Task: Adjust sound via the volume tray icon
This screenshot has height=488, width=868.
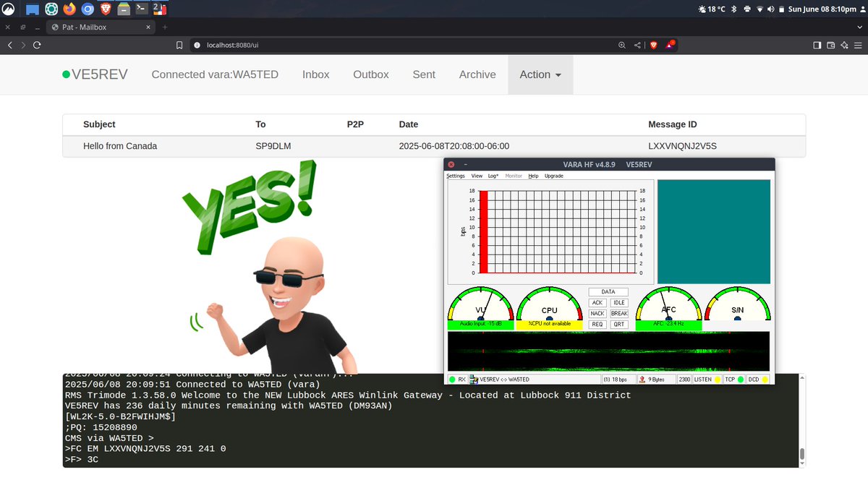Action: click(x=770, y=9)
